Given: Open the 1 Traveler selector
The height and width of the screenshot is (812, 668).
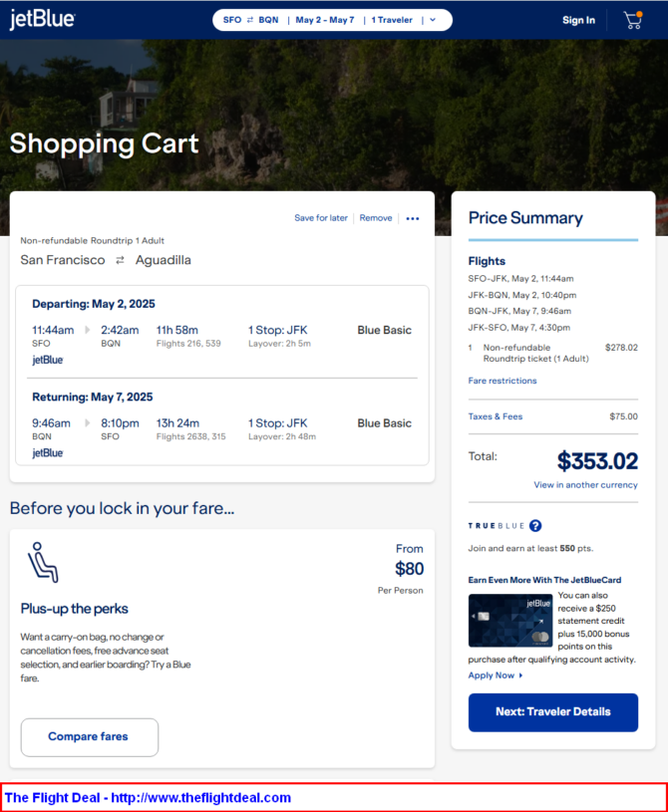Looking at the screenshot, I should click(x=392, y=20).
